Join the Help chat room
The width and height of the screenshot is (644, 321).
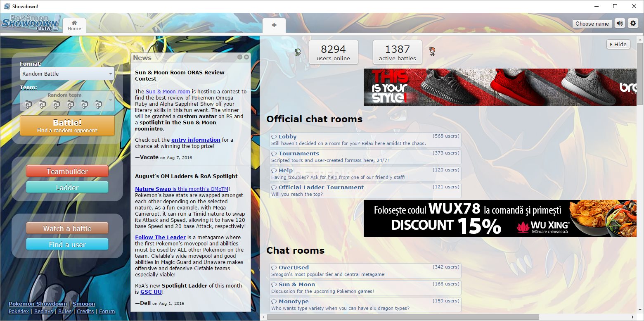pyautogui.click(x=365, y=174)
